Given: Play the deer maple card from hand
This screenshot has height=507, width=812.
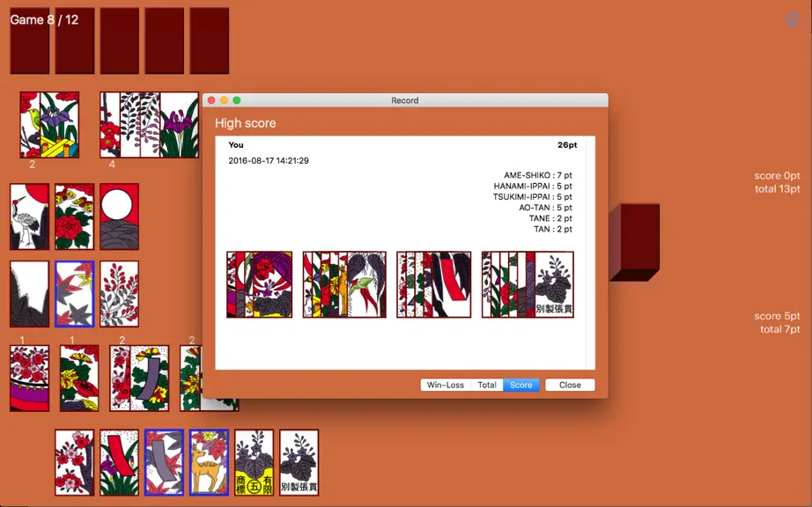Looking at the screenshot, I should 209,462.
